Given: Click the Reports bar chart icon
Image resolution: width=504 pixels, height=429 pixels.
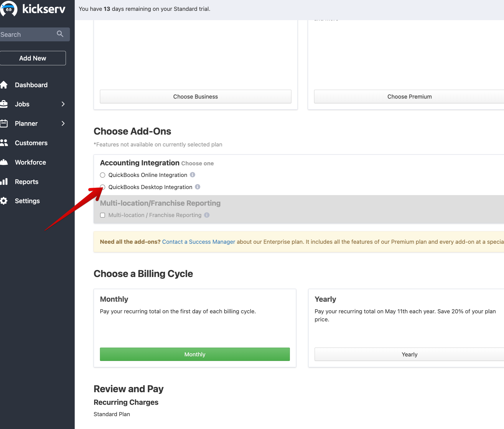Looking at the screenshot, I should tap(4, 182).
